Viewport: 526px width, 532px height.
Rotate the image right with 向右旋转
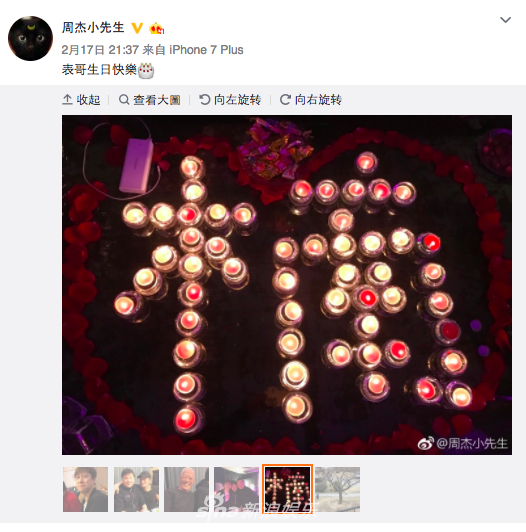311,100
